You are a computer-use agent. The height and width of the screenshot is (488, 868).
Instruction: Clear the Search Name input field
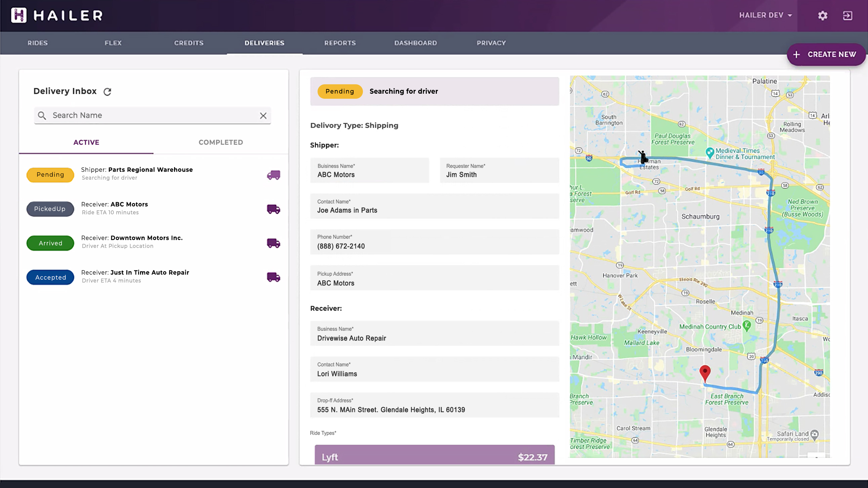263,115
